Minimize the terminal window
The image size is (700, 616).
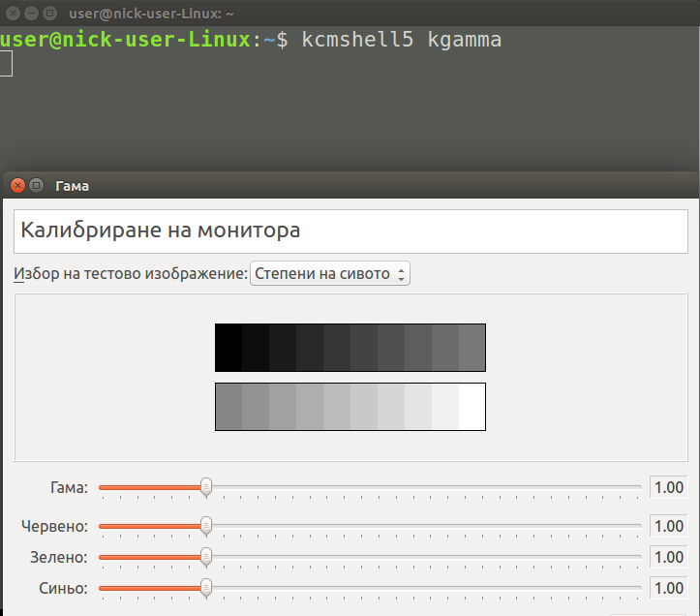click(x=31, y=14)
